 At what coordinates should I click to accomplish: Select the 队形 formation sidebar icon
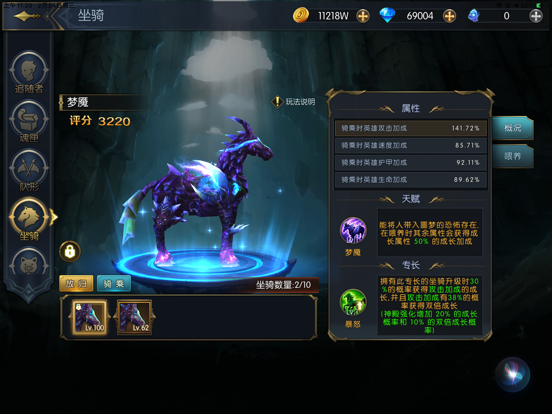29,170
